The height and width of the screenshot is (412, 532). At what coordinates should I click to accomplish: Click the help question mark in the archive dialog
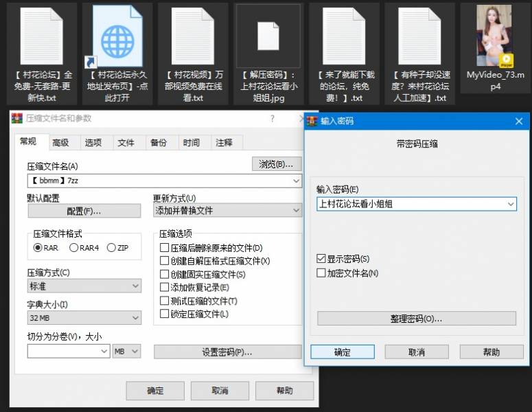click(273, 118)
